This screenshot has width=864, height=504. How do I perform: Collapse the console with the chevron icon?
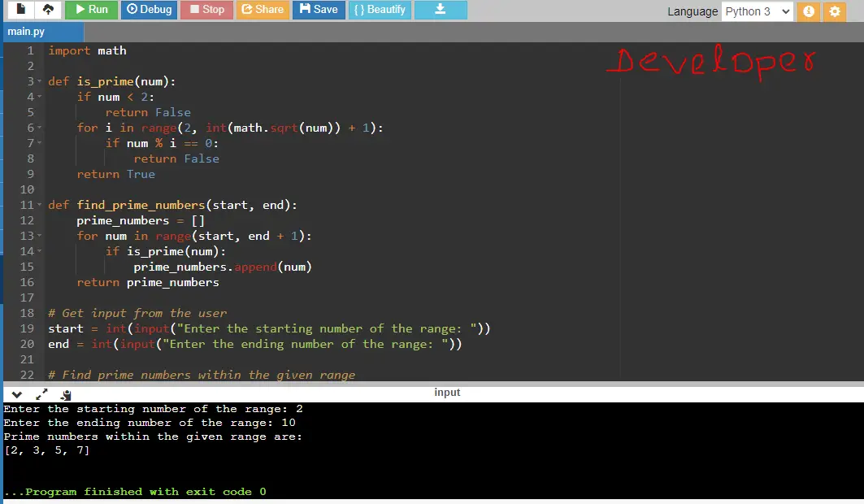16,394
